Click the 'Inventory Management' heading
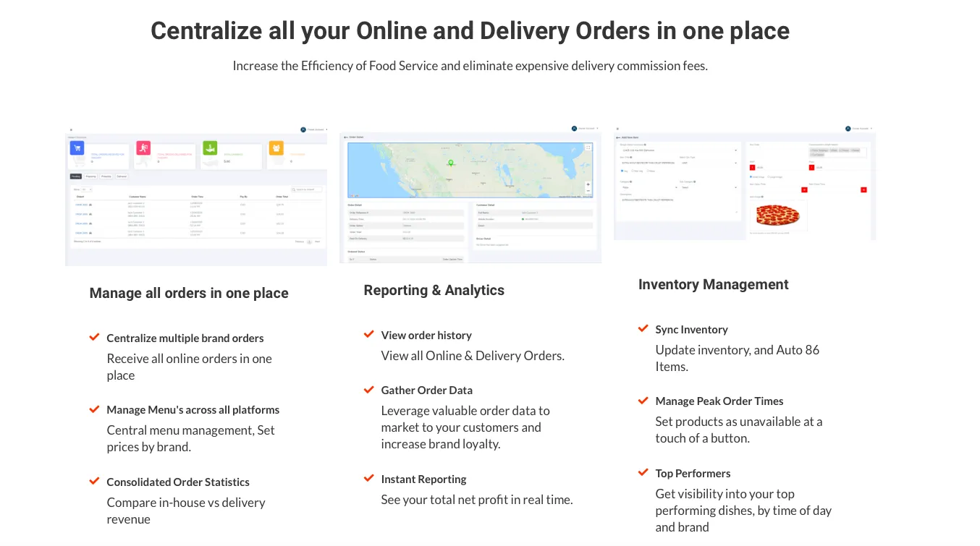 coord(714,284)
